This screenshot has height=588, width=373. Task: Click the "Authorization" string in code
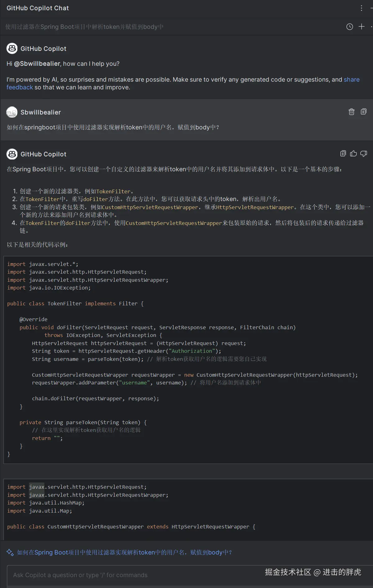[192, 351]
